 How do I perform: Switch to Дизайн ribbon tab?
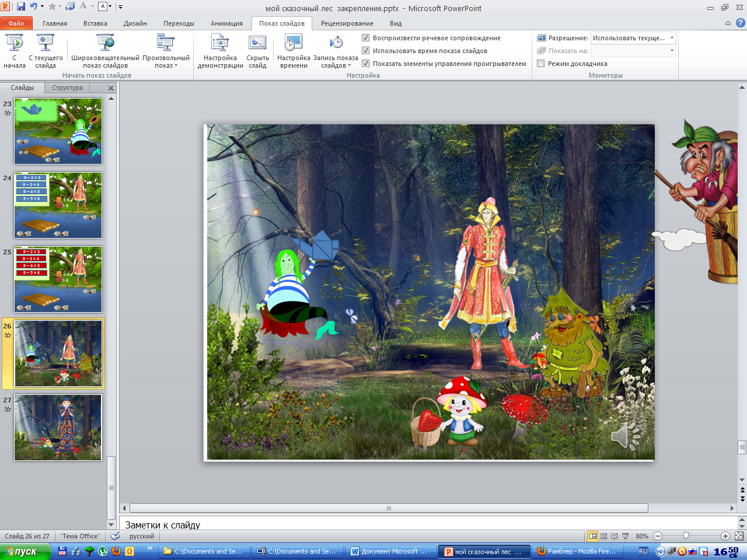(x=135, y=23)
